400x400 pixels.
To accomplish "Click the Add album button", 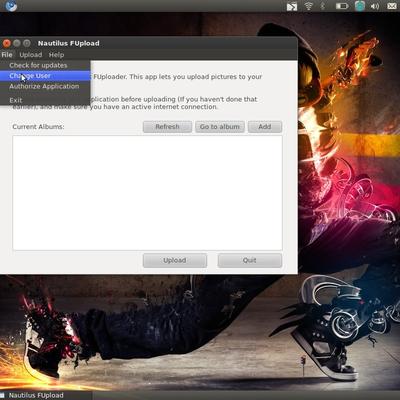I will pyautogui.click(x=265, y=127).
